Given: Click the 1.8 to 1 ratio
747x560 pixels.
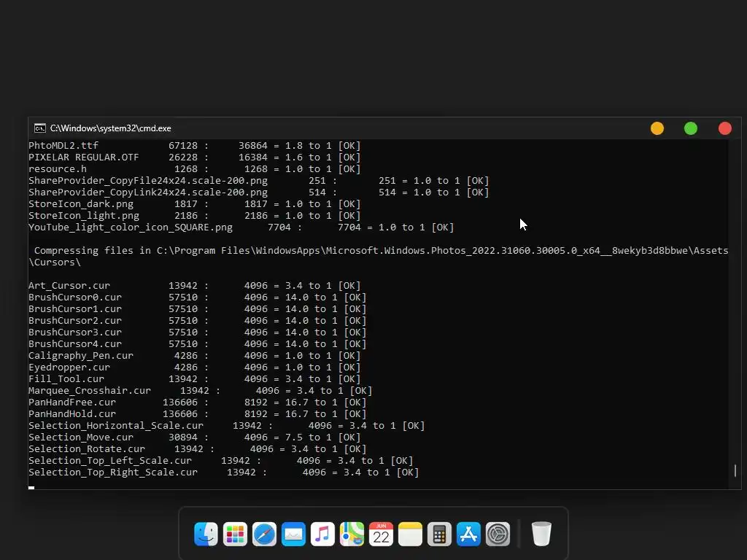Looking at the screenshot, I should 309,146.
